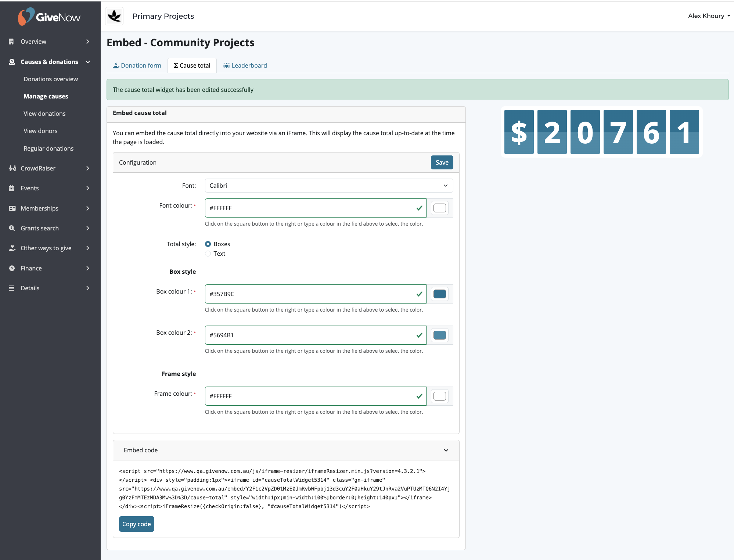Click the Finance dollar icon
Viewport: 734px width, 560px height.
click(12, 268)
